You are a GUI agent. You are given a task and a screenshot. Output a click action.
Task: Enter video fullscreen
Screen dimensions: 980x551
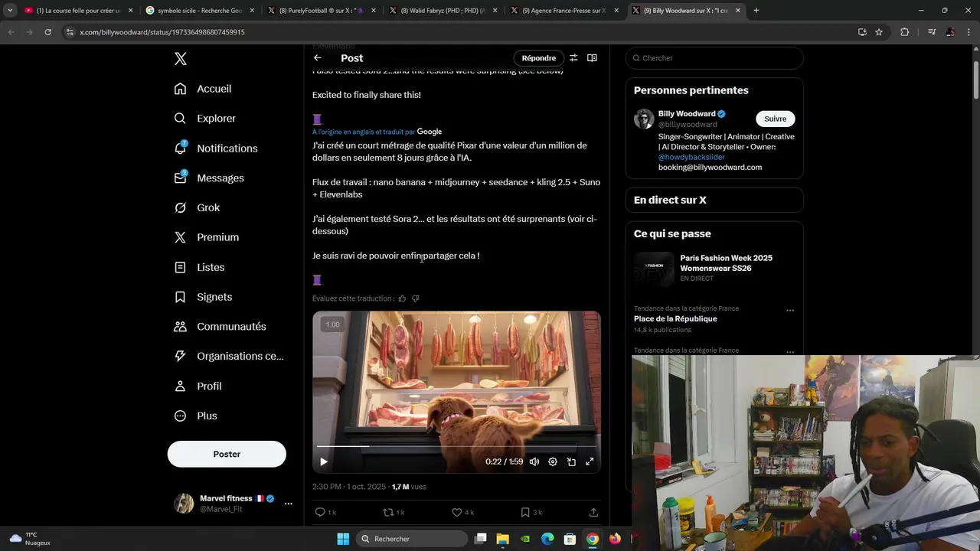590,461
